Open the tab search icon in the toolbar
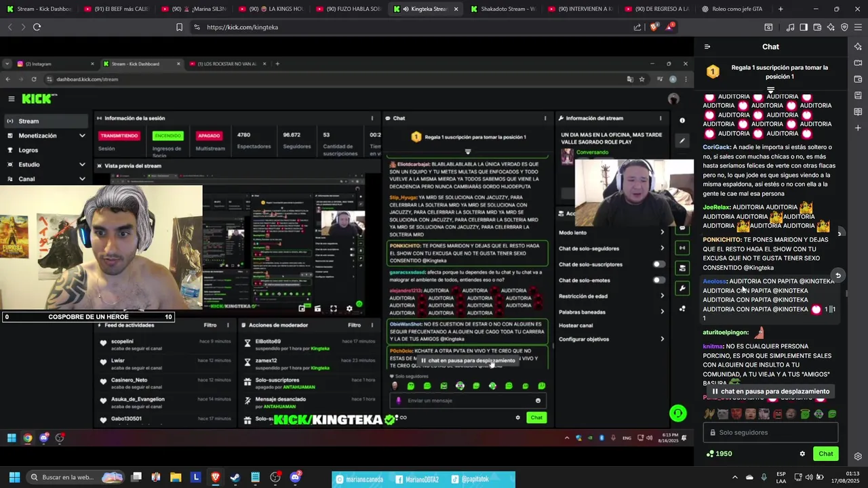 tap(768, 27)
